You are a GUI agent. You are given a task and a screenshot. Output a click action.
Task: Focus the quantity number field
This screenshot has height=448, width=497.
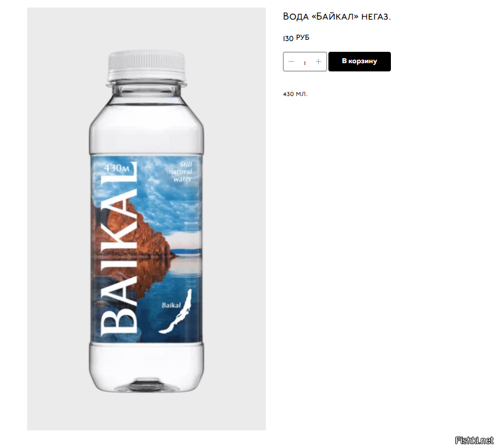(x=304, y=62)
